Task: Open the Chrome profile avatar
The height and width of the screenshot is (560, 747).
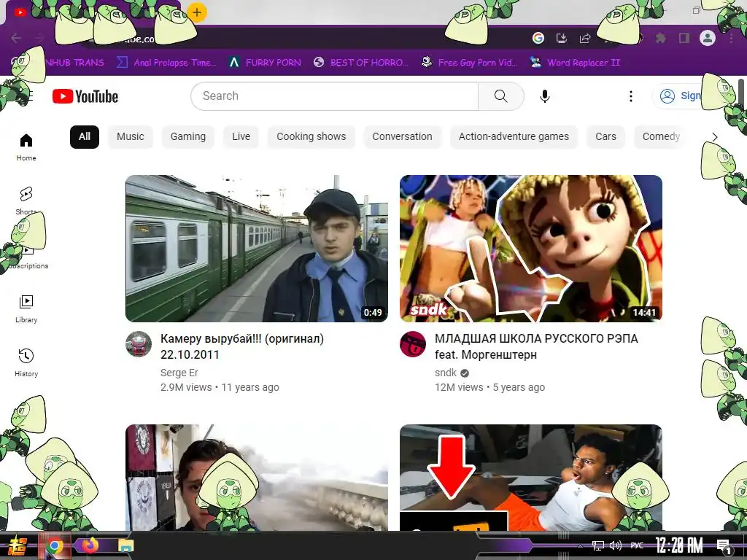Action: pos(708,38)
